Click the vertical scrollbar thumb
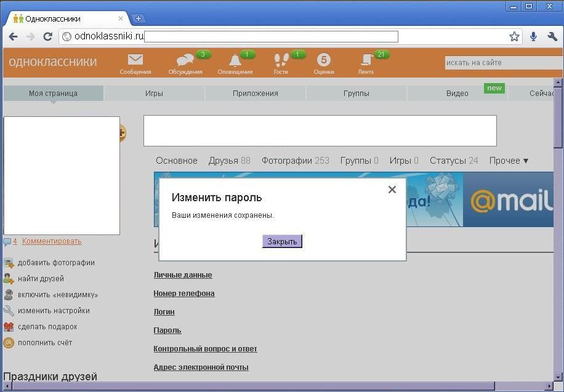564x392 pixels. pos(558,117)
